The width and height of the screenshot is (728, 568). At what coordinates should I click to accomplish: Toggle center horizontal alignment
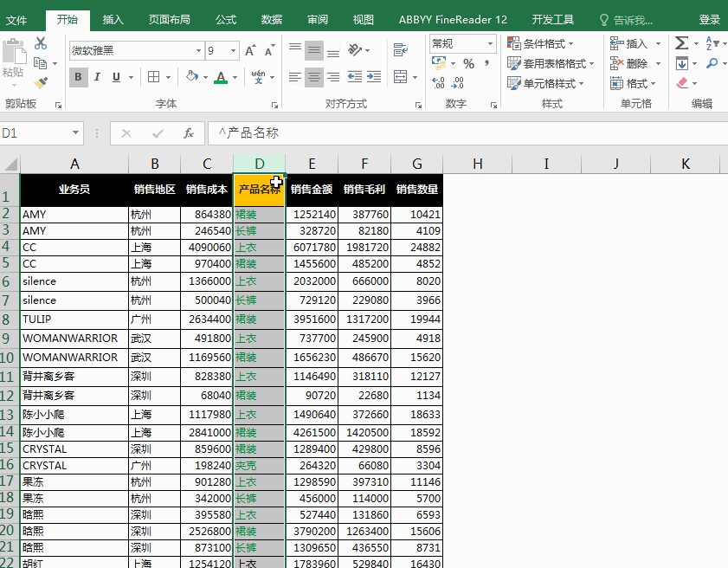coord(314,77)
